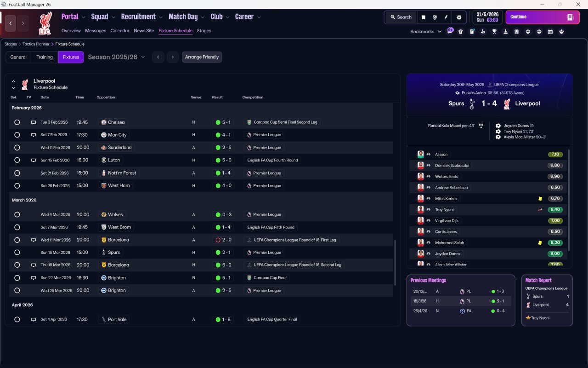Select the Wolves fixture radio button
The width and height of the screenshot is (588, 368).
tap(17, 215)
